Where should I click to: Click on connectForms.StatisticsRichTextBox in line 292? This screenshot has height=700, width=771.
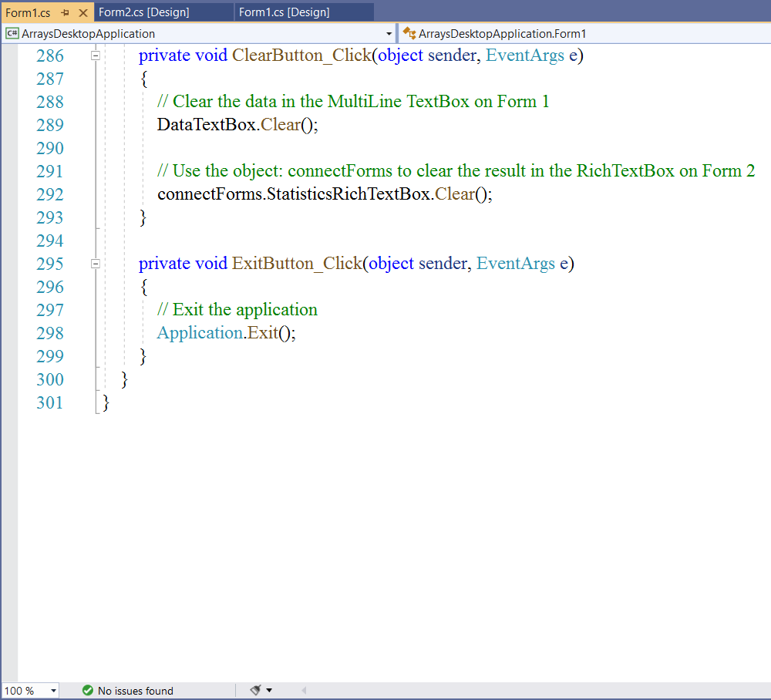(294, 194)
